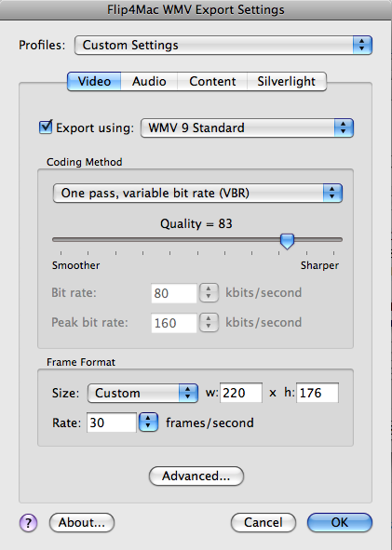Click the frame Rate field showing 30
Screen dimensions: 392x550
click(111, 423)
